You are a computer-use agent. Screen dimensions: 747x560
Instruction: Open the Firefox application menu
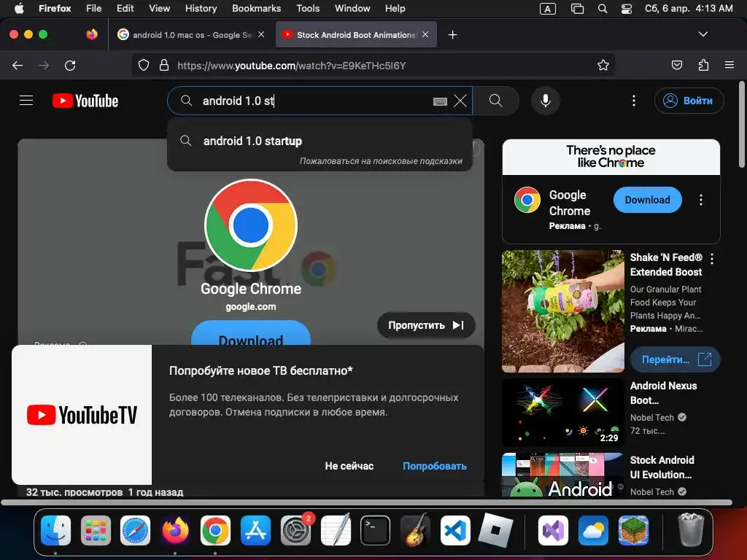click(x=729, y=65)
